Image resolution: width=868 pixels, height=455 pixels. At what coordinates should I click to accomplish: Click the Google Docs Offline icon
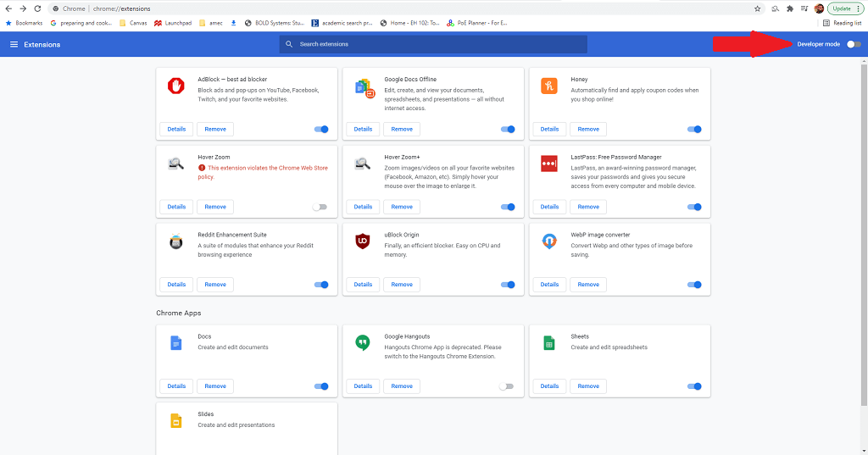[x=364, y=87]
